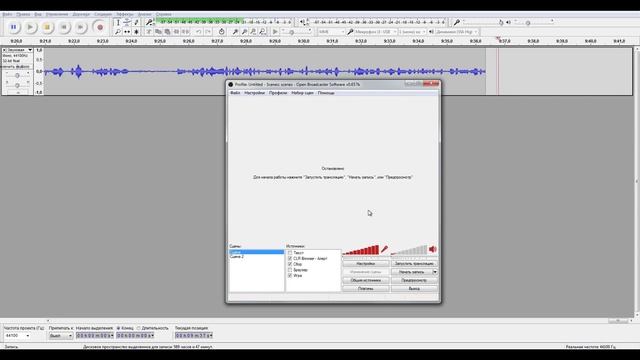Open the OBS Набор сцен menu
This screenshot has height=360, width=640.
[302, 93]
